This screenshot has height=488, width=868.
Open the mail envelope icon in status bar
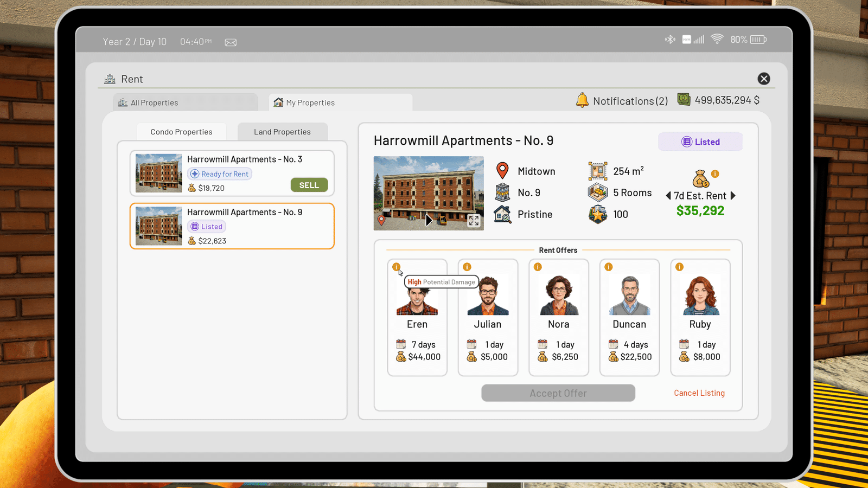click(231, 42)
